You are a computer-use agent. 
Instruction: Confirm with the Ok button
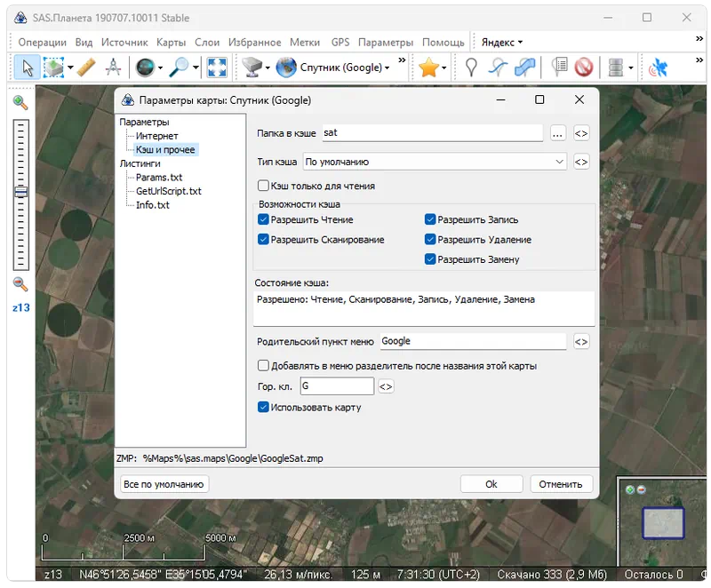(491, 484)
